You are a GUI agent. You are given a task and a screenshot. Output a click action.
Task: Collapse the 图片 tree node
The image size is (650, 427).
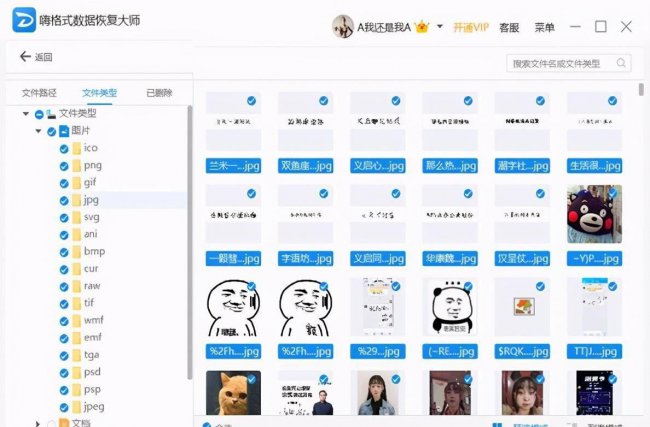coord(38,131)
